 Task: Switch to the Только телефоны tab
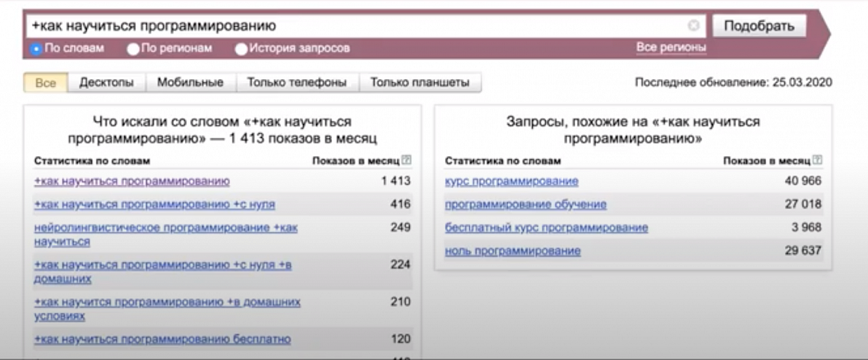pos(297,82)
